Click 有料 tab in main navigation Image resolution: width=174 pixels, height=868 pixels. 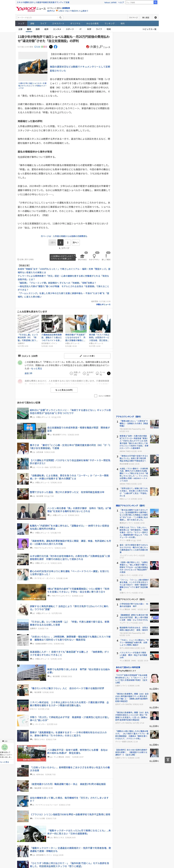click(x=123, y=24)
